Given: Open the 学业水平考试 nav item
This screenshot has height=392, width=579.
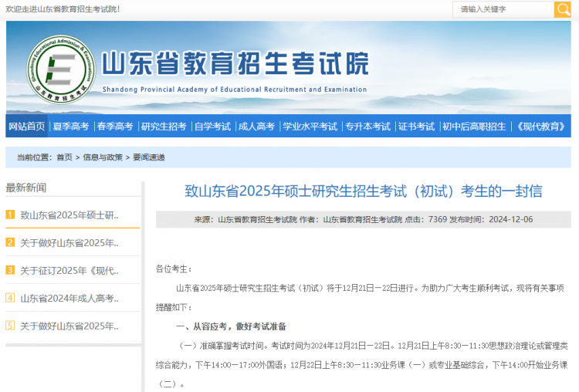Looking at the screenshot, I should pos(310,127).
